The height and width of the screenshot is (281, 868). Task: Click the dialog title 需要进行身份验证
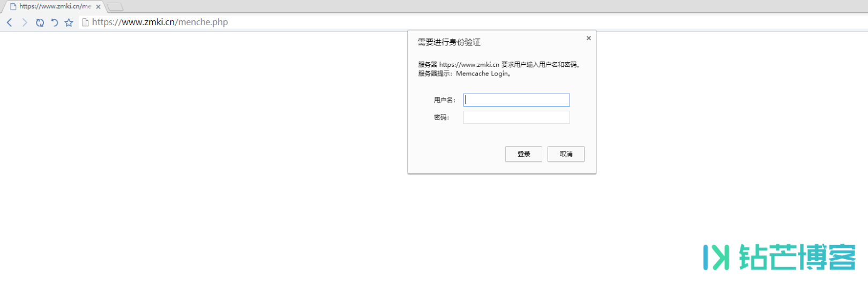[x=449, y=42]
